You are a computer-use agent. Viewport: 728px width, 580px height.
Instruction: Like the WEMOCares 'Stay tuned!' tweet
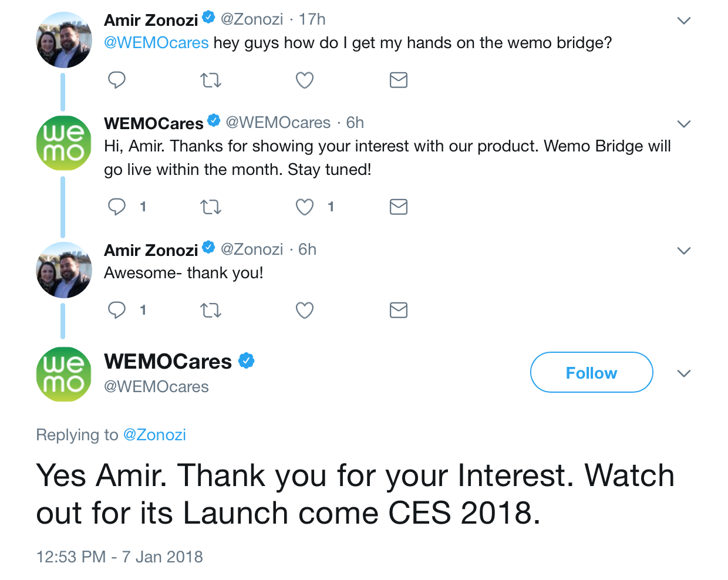tap(304, 207)
